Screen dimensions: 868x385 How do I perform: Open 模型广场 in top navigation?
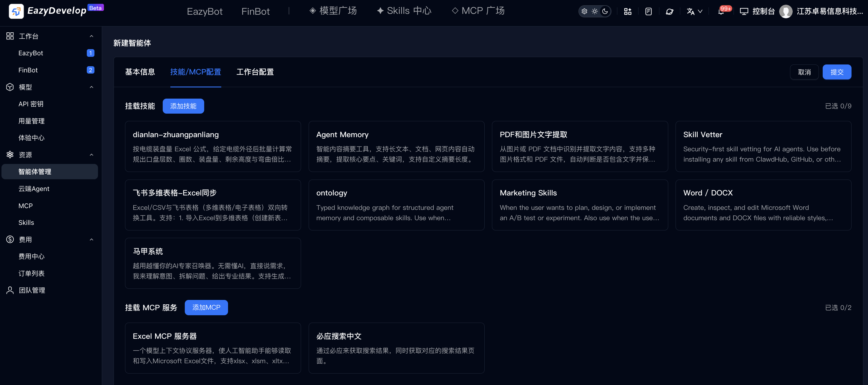pos(333,11)
